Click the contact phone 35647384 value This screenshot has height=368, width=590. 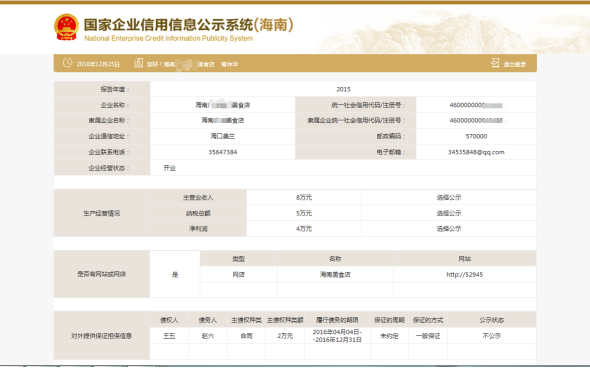click(x=223, y=152)
